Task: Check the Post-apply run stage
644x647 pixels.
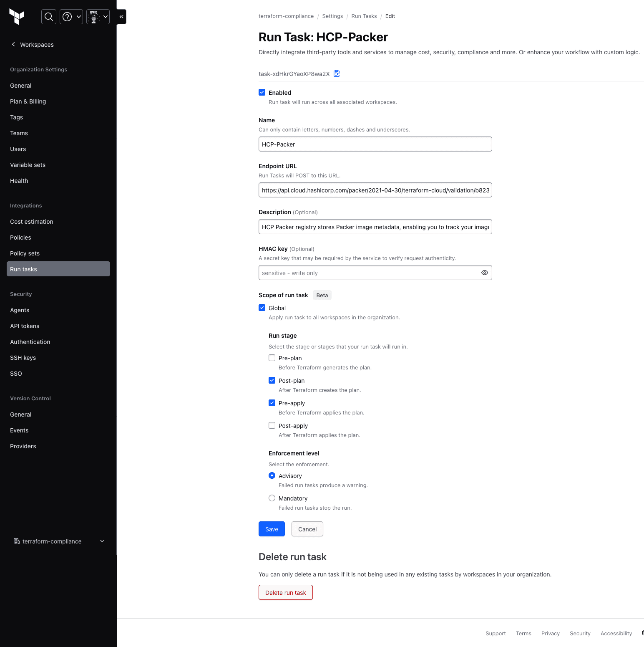Action: pyautogui.click(x=272, y=426)
